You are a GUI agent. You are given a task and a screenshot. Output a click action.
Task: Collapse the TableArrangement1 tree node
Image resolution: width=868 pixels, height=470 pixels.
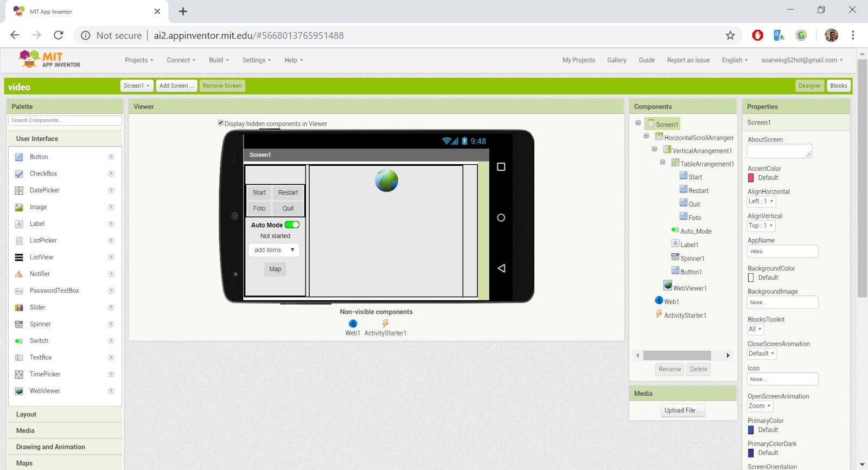tap(662, 162)
